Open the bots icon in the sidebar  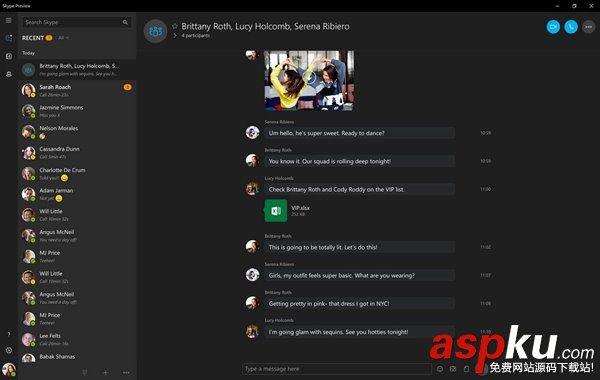[8, 74]
